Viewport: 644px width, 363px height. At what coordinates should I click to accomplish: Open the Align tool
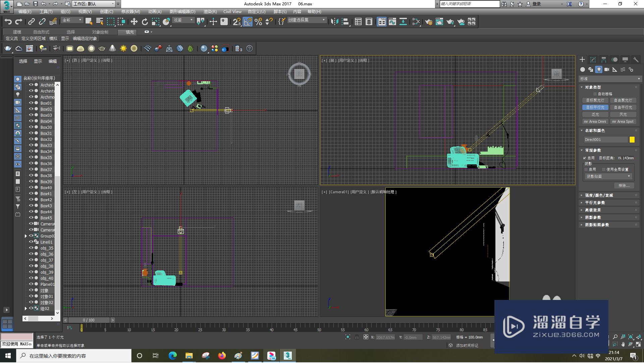coord(345,22)
